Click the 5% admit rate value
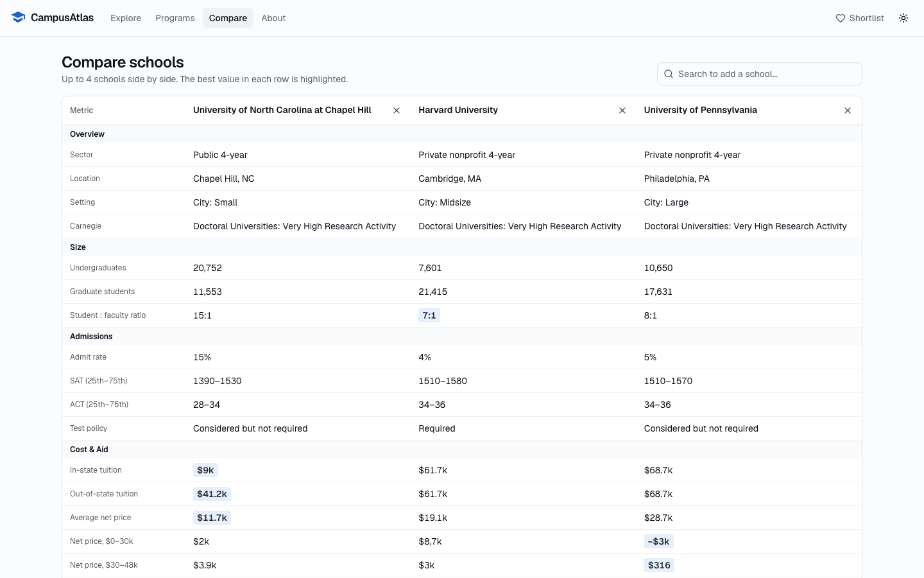This screenshot has width=924, height=578. tap(650, 357)
